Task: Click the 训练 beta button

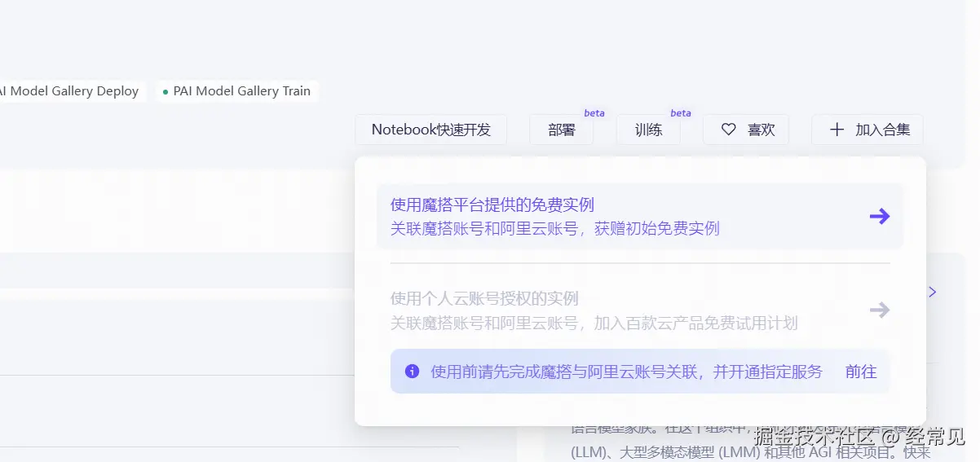Action: point(648,130)
